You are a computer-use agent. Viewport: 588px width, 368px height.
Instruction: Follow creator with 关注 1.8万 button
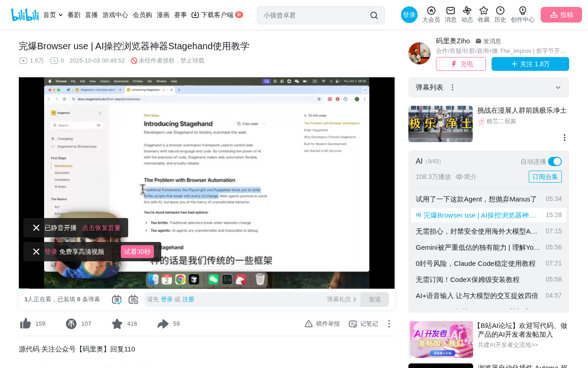pos(530,64)
